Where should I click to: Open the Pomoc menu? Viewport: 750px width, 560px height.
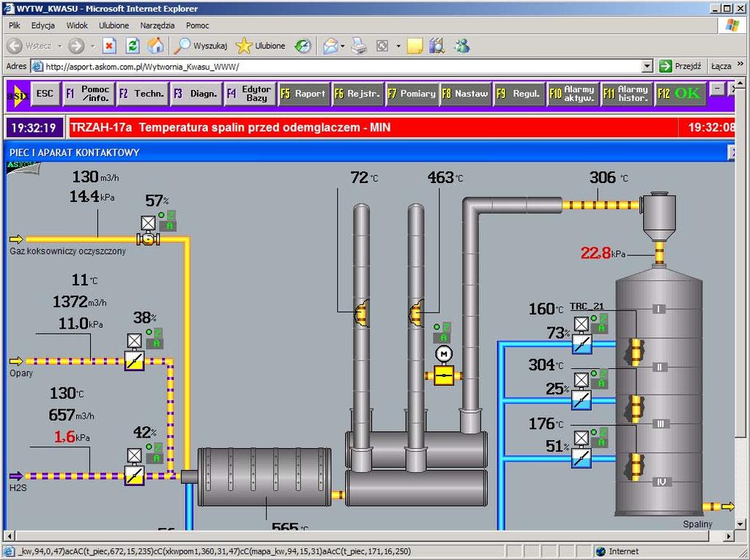(198, 26)
